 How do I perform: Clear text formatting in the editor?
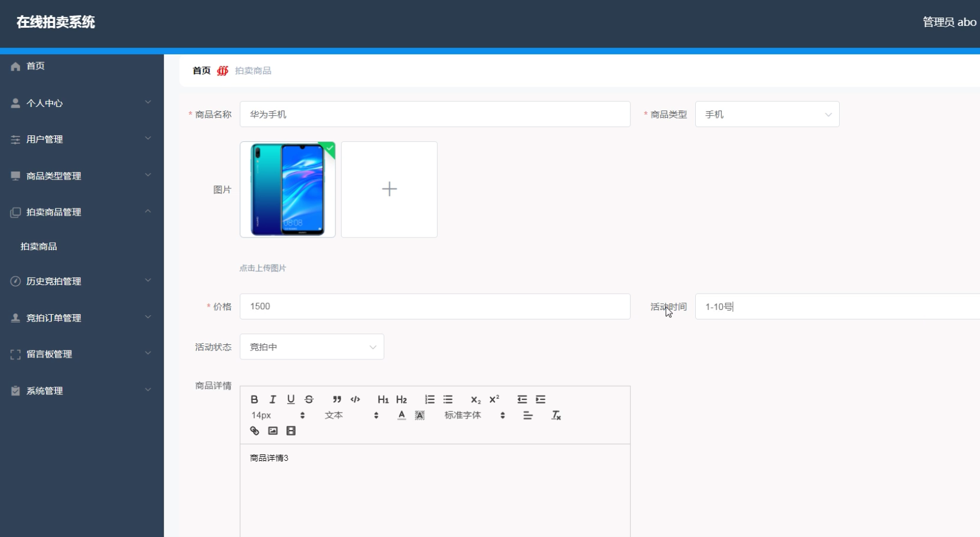click(x=556, y=415)
